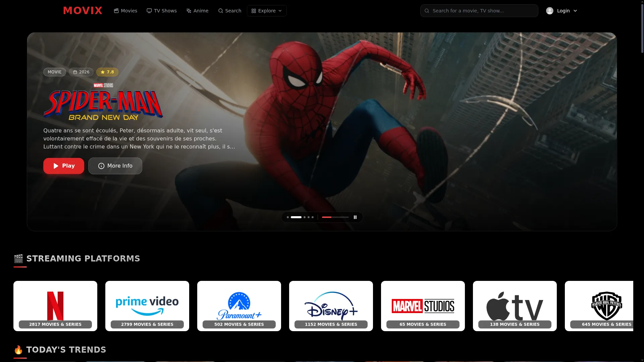This screenshot has height=362, width=644.
Task: Click the Spider-Man Brand New Day title logo
Action: coord(103,102)
